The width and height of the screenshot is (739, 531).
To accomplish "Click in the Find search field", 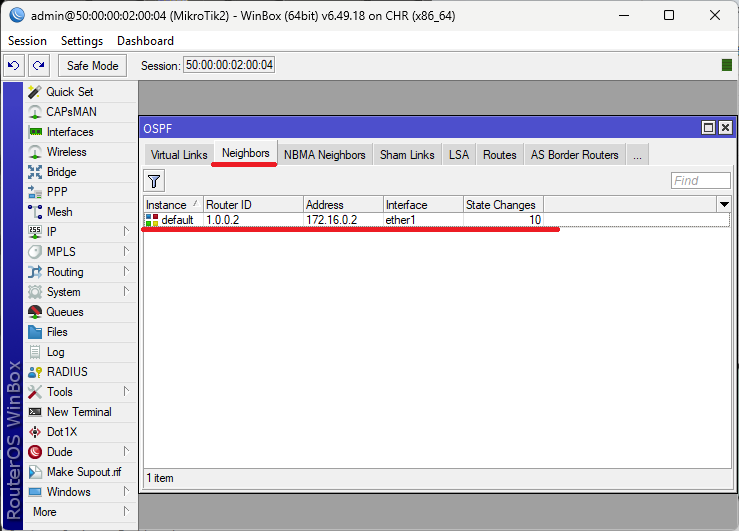I will tap(700, 181).
